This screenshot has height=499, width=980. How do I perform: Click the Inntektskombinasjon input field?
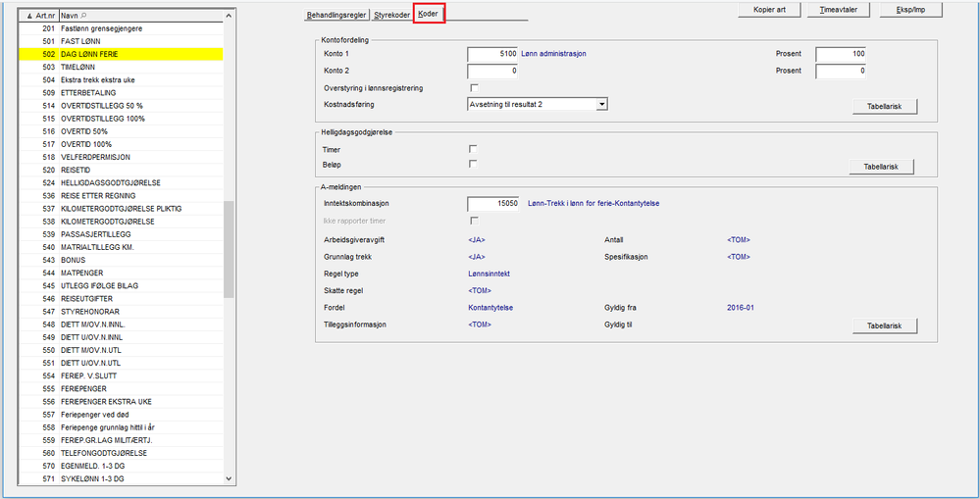click(493, 203)
